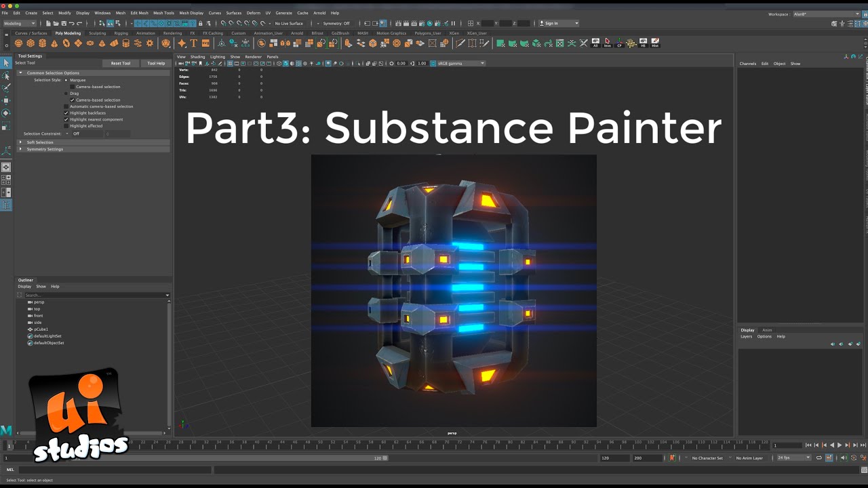Viewport: 868px width, 488px height.
Task: Open the viewport Shading menu
Action: pos(197,57)
